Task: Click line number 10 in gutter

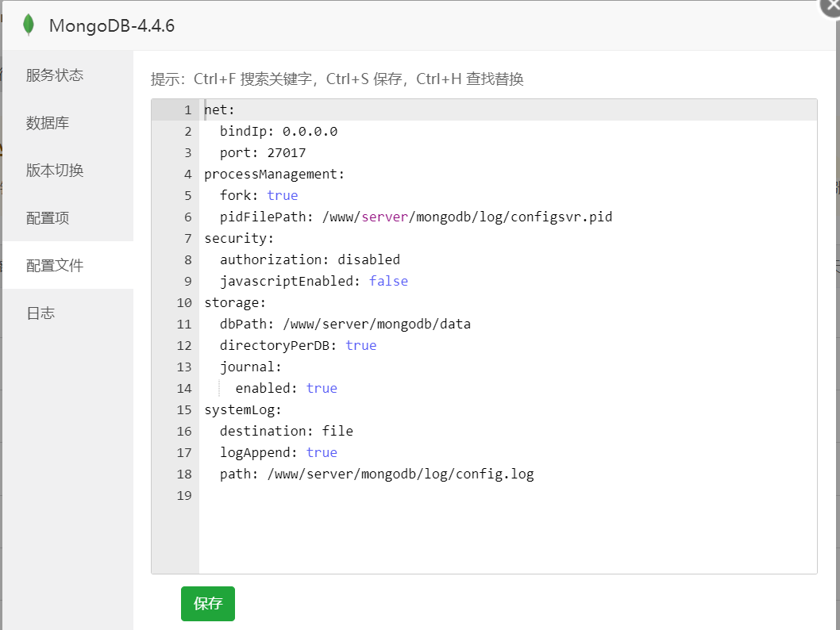Action: pos(184,302)
